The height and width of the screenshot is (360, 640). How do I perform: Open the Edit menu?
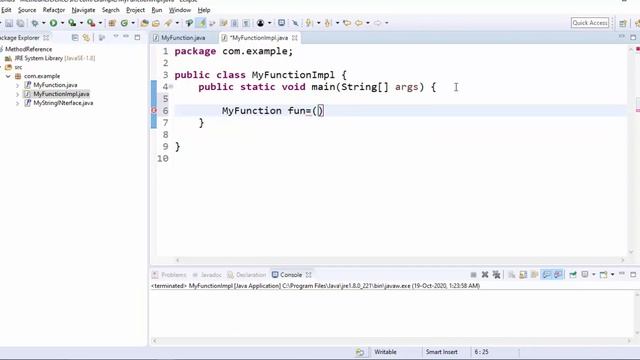pyautogui.click(x=6, y=10)
